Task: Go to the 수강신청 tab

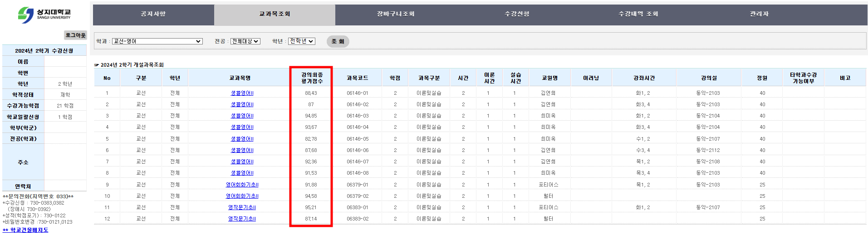Action: point(517,14)
